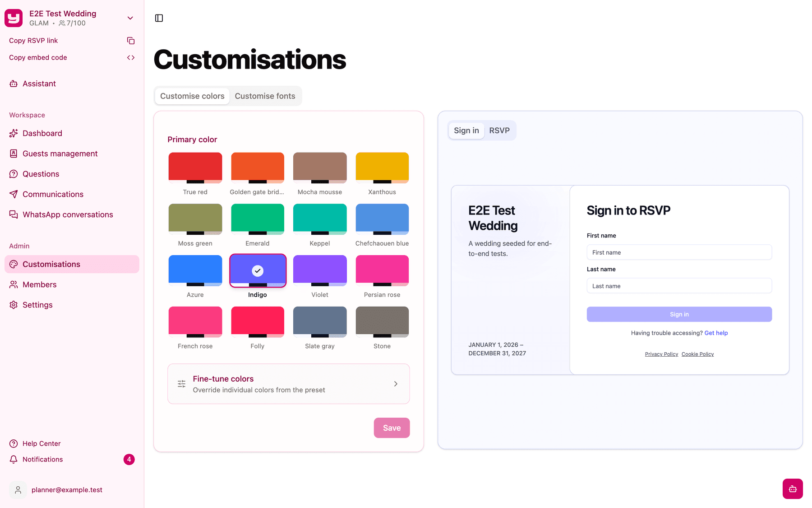Pick the Slate gray swatch
This screenshot has height=508, width=812.
coord(320,322)
